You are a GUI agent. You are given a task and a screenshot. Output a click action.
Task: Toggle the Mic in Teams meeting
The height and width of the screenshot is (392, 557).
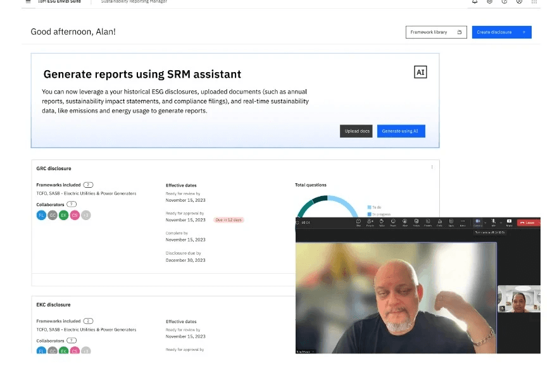[x=494, y=223]
